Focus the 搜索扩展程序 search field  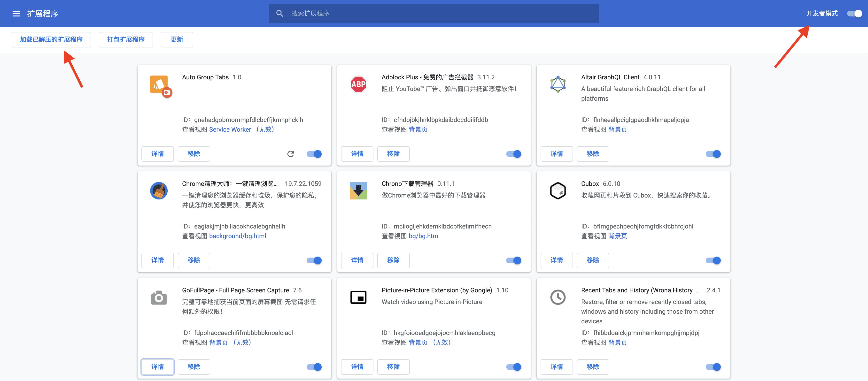point(434,14)
